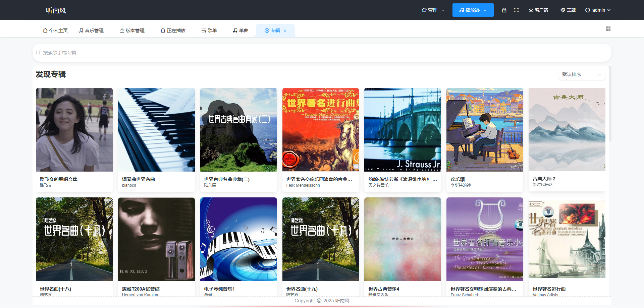Open the 钢琴曲世界名曲 album cover
Screen dimensions: 644x308
(156, 130)
